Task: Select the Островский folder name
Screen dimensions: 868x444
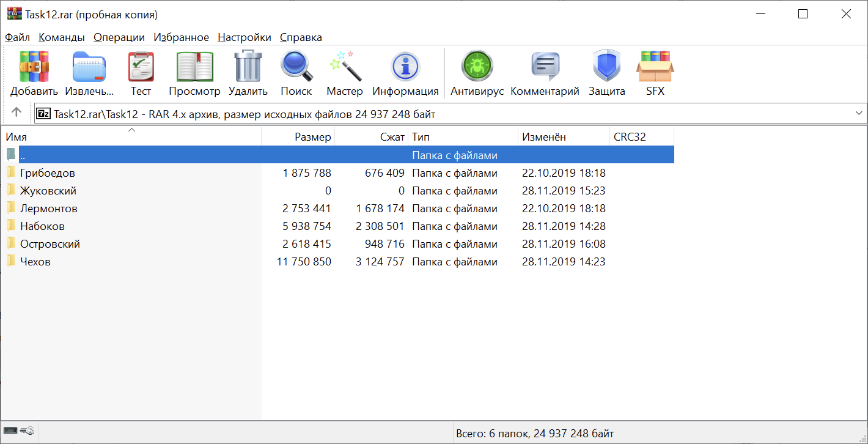Action: pos(50,244)
